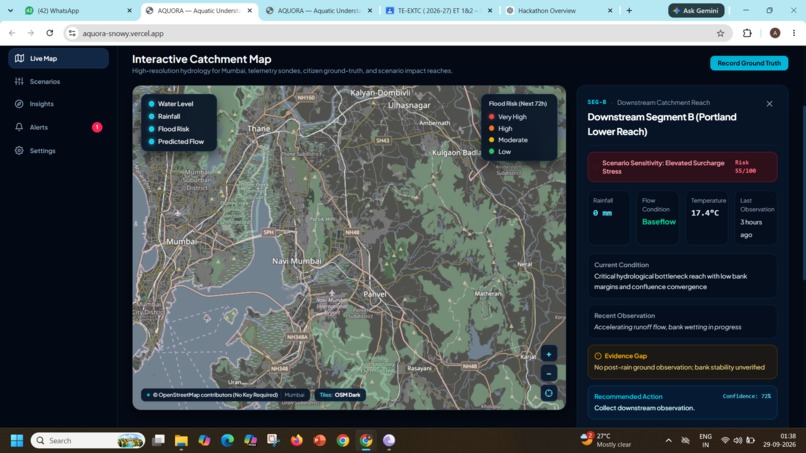Click the Baseflow flow condition value
Viewport: 806px width, 453px height.
[x=658, y=222]
